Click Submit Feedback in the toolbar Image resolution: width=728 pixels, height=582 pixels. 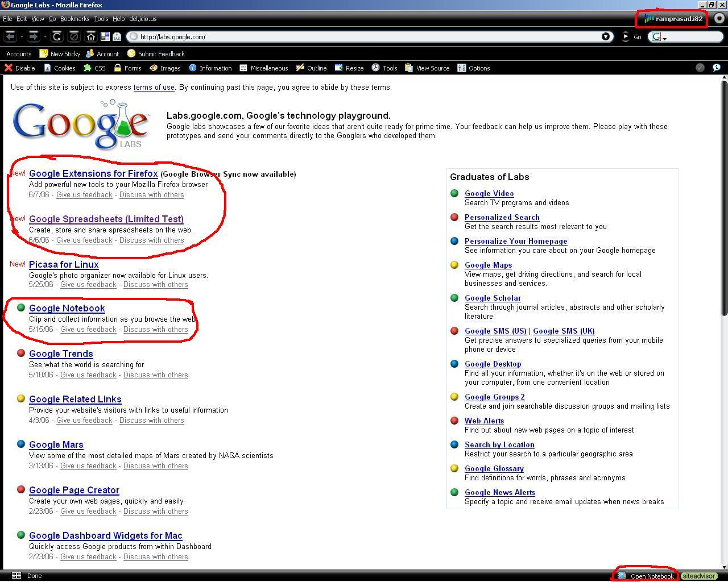tap(156, 53)
